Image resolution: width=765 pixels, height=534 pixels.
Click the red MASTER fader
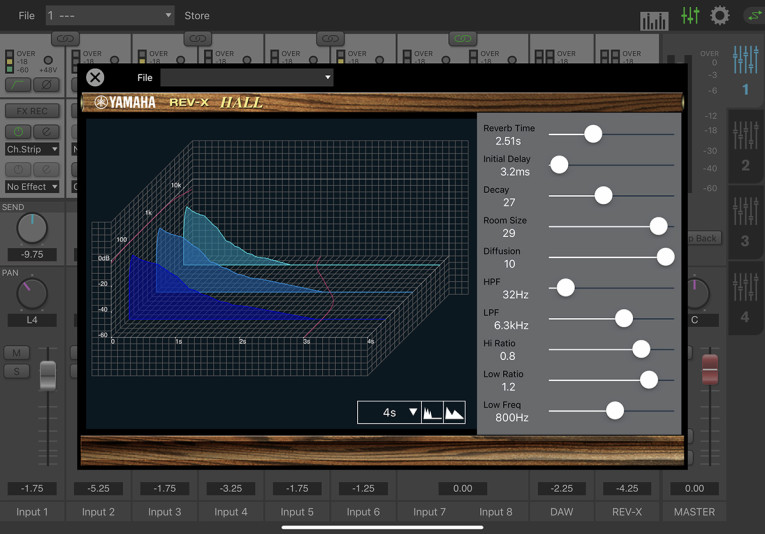710,370
